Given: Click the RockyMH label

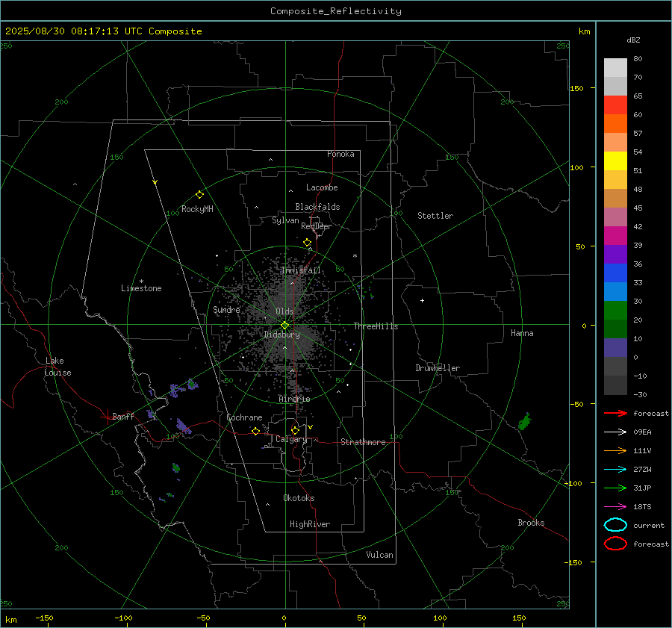Looking at the screenshot, I should click(x=197, y=209).
